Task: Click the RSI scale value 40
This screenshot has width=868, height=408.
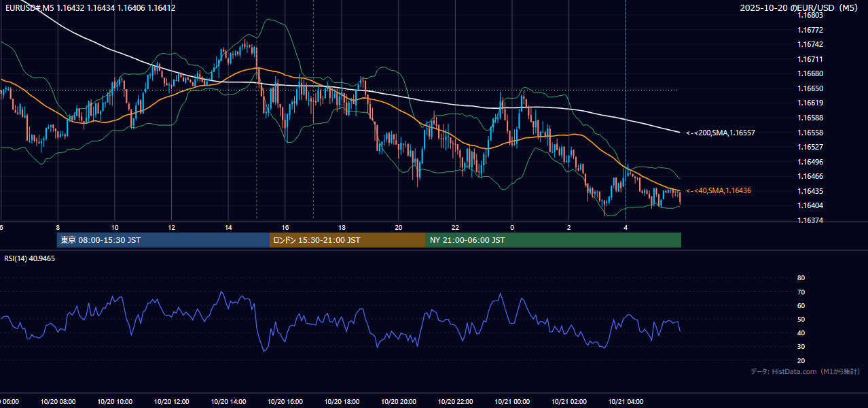Action: coord(801,333)
